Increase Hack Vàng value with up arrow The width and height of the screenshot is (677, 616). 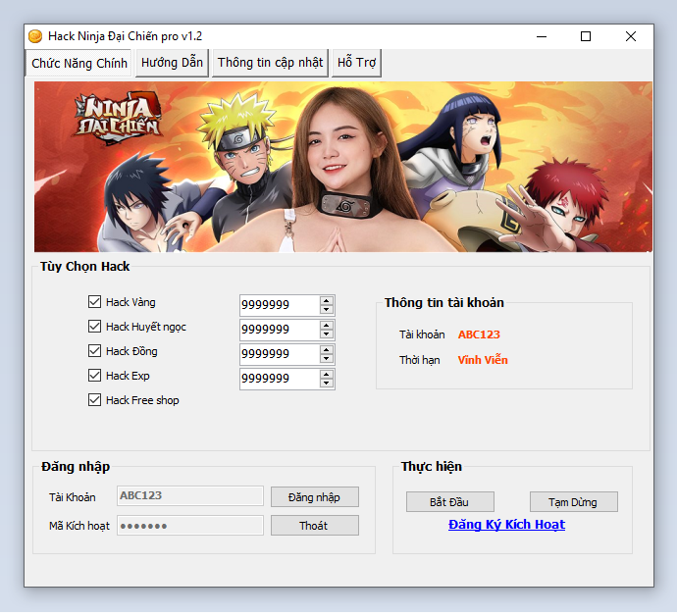pyautogui.click(x=327, y=300)
